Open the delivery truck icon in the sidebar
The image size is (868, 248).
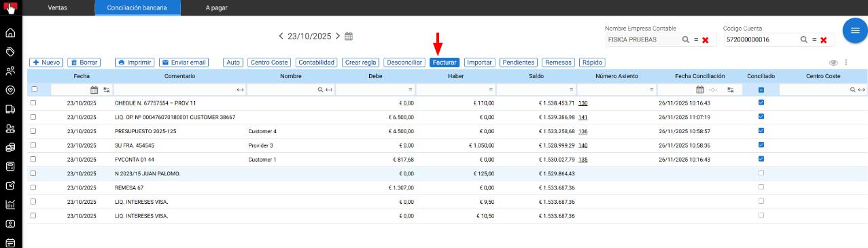(x=10, y=109)
